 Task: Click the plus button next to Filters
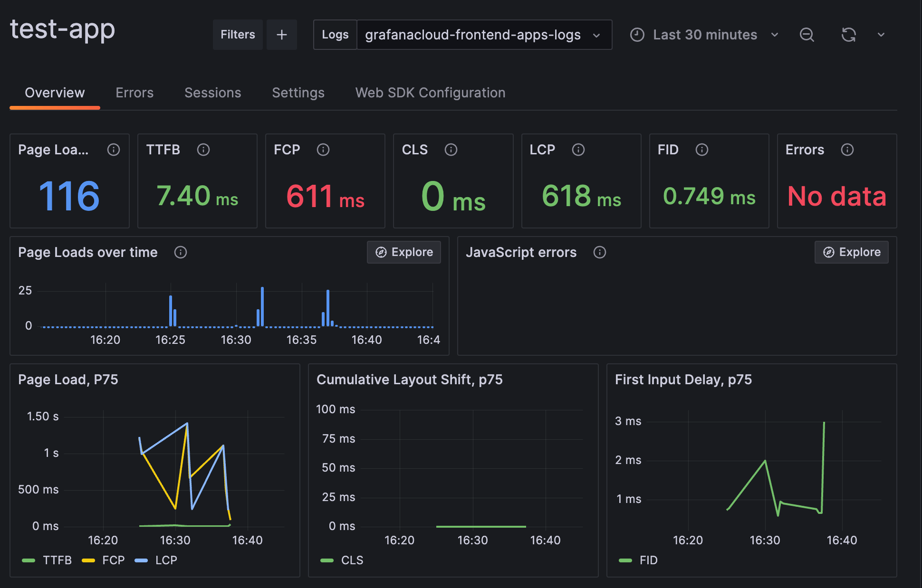pyautogui.click(x=282, y=34)
